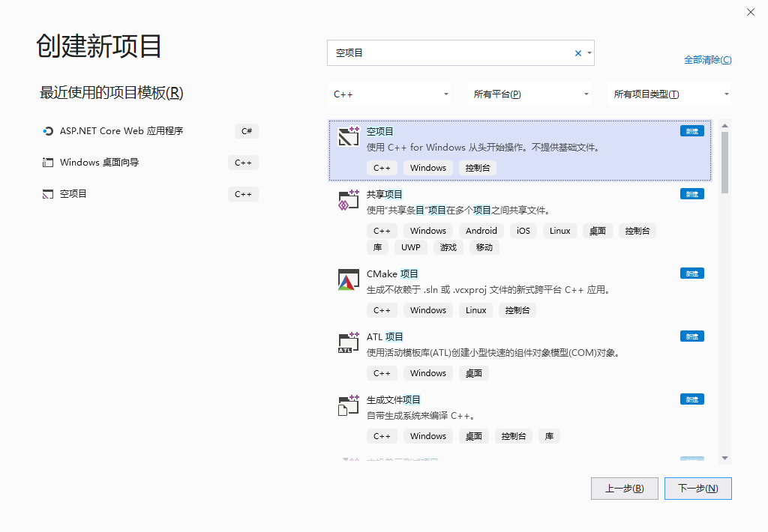Screen dimensions: 768x532
Task: Click the Android tag under 共享项目
Action: click(x=481, y=231)
